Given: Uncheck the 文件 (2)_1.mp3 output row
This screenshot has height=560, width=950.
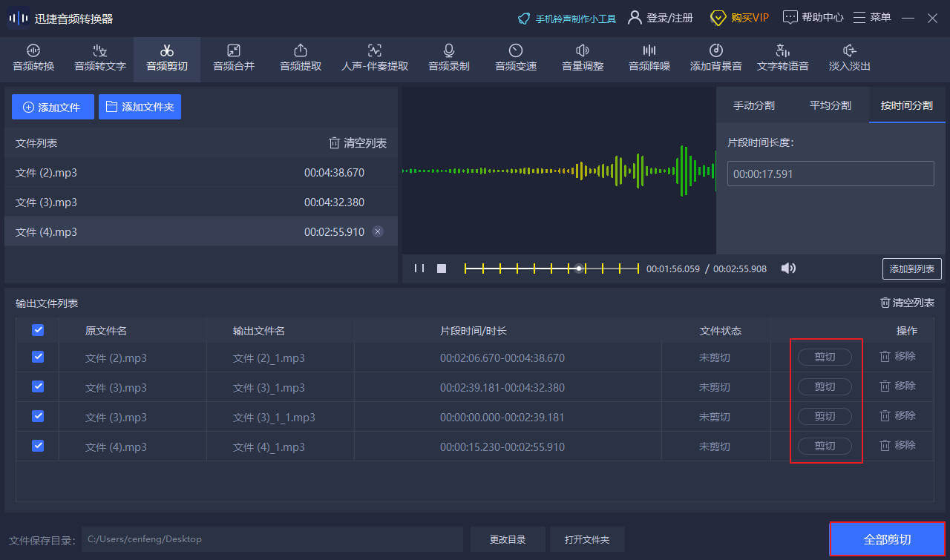Looking at the screenshot, I should pyautogui.click(x=38, y=357).
